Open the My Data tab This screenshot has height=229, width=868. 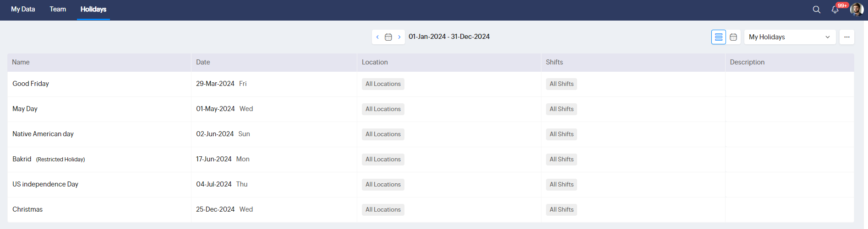pos(23,9)
